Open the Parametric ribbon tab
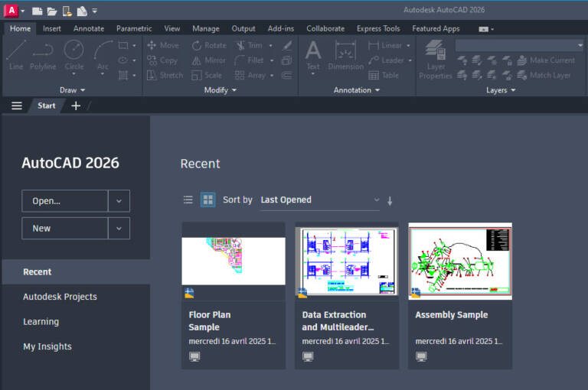 click(134, 28)
